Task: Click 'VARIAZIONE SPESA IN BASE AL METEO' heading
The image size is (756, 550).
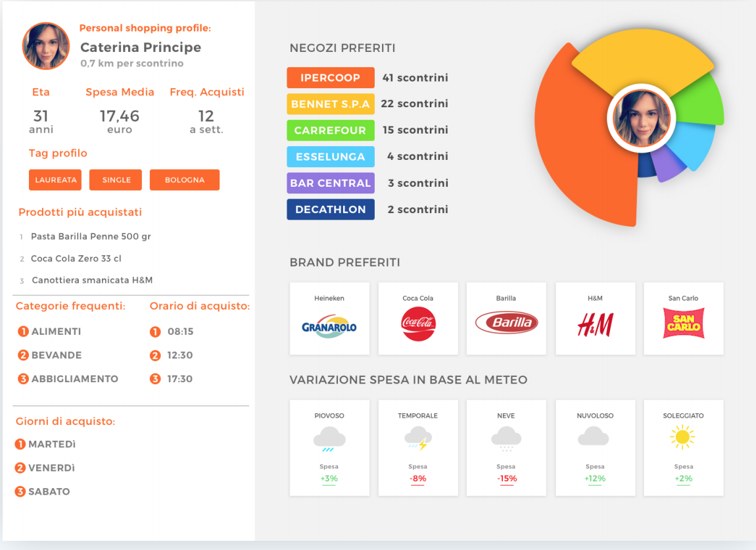Action: (408, 380)
